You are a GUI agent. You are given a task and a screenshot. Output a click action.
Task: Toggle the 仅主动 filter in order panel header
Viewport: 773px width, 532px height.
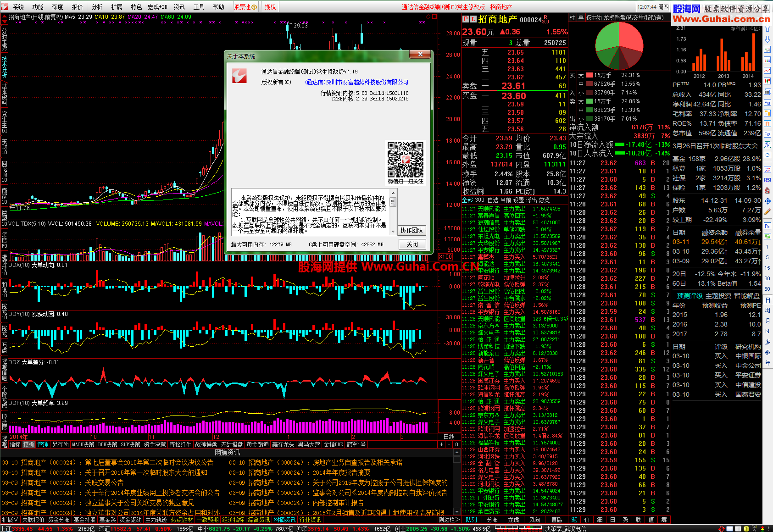click(594, 17)
